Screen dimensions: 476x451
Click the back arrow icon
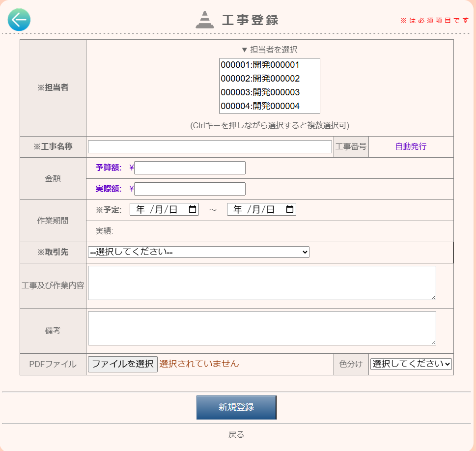pyautogui.click(x=19, y=20)
